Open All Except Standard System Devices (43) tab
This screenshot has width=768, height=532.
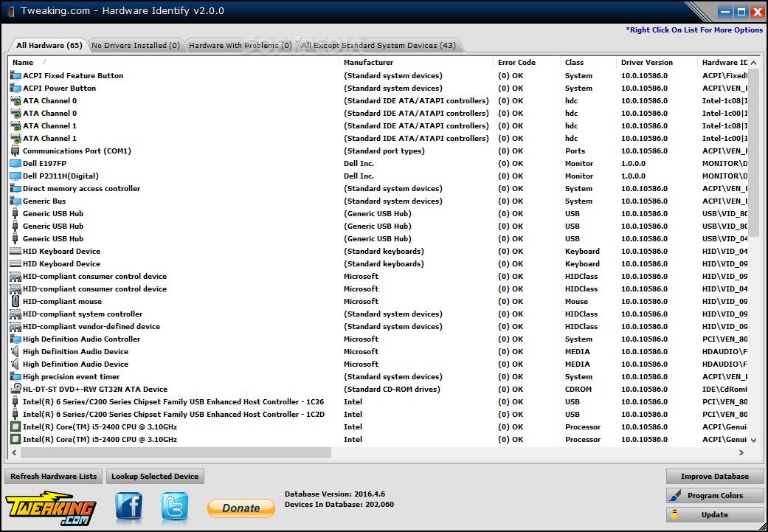[x=378, y=45]
